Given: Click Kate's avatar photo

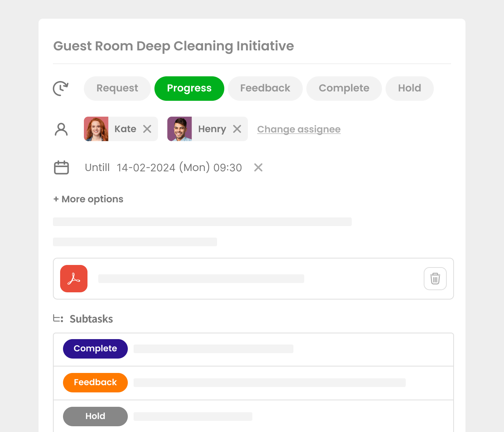Looking at the screenshot, I should (x=96, y=129).
